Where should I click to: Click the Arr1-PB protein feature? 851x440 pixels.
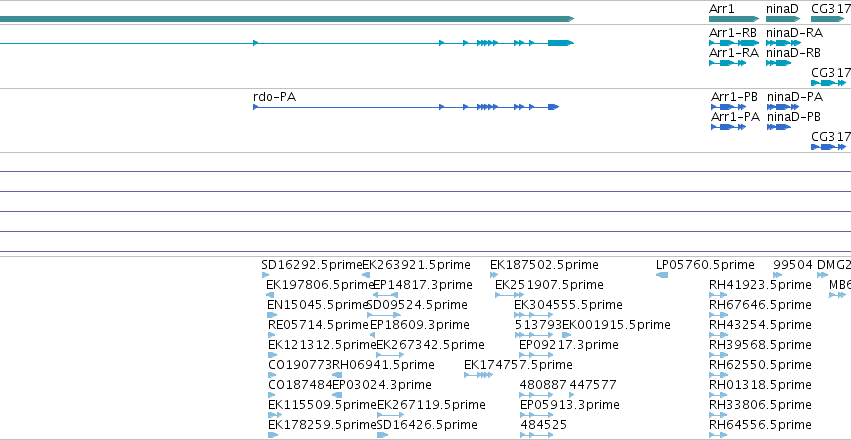pyautogui.click(x=728, y=107)
